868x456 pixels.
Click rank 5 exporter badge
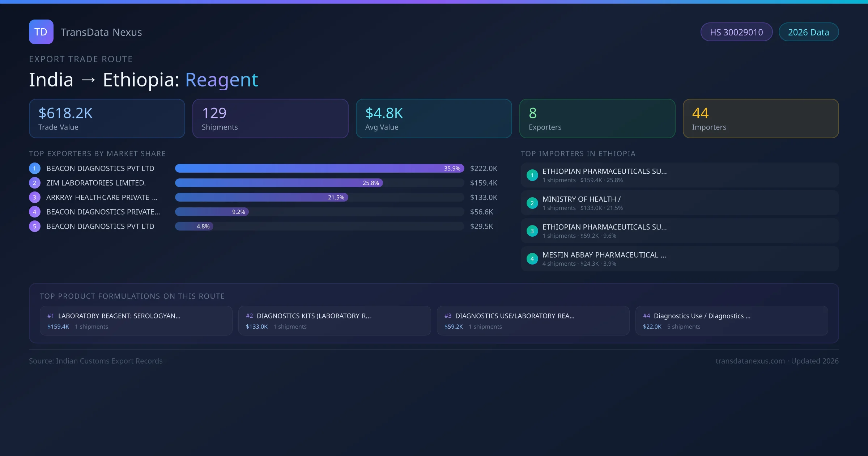pyautogui.click(x=34, y=226)
